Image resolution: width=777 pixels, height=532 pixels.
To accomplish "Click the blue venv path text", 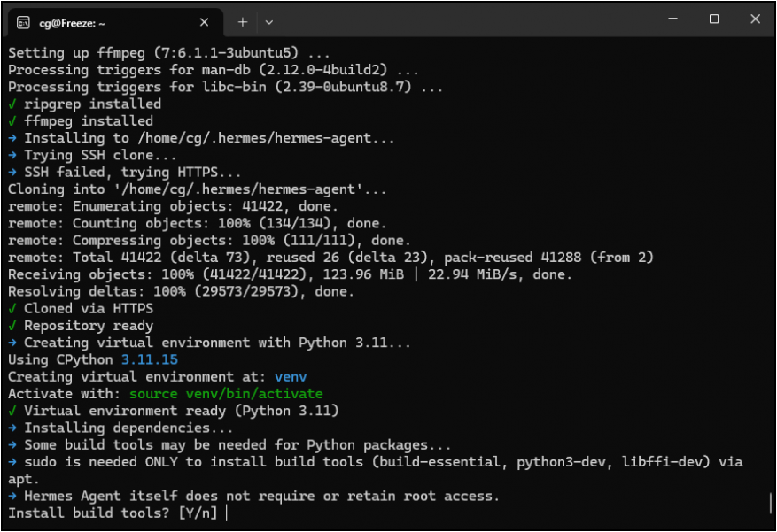I will pyautogui.click(x=291, y=377).
